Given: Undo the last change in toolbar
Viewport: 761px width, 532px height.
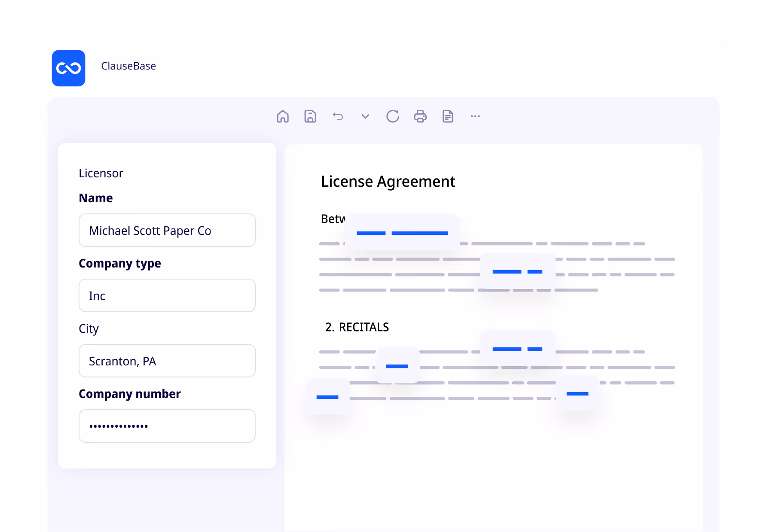Looking at the screenshot, I should pos(338,116).
